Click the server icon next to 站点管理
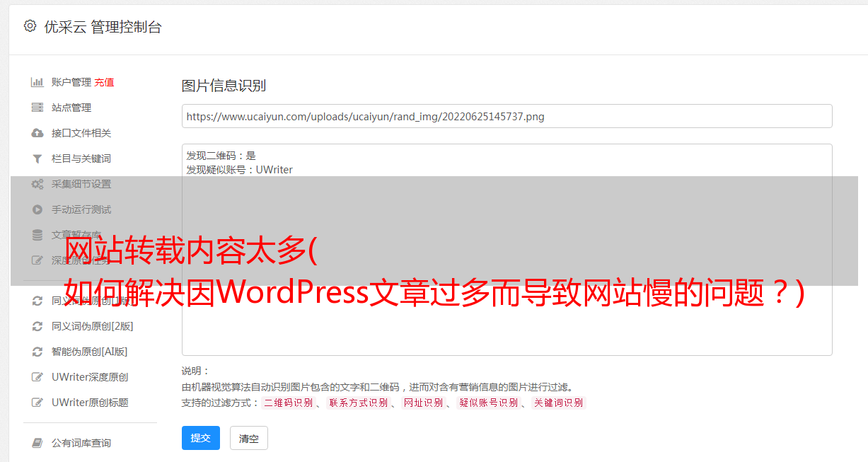 point(37,108)
